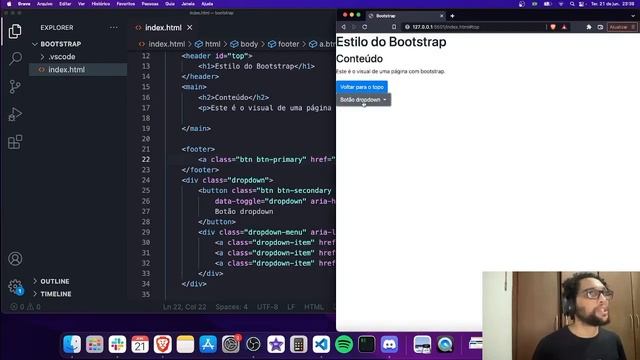Open System Preferences from the Dock

(x=231, y=344)
